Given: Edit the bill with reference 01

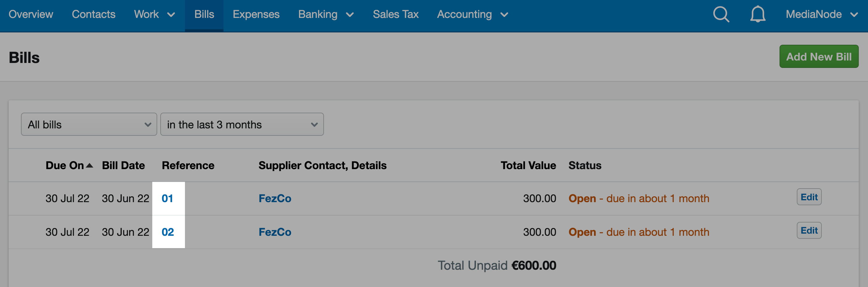Looking at the screenshot, I should tap(809, 197).
